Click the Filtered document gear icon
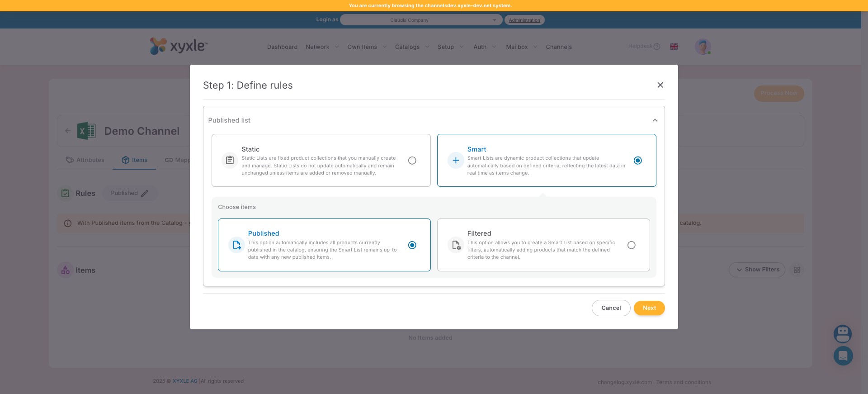Viewport: 868px width, 394px height. pyautogui.click(x=456, y=245)
